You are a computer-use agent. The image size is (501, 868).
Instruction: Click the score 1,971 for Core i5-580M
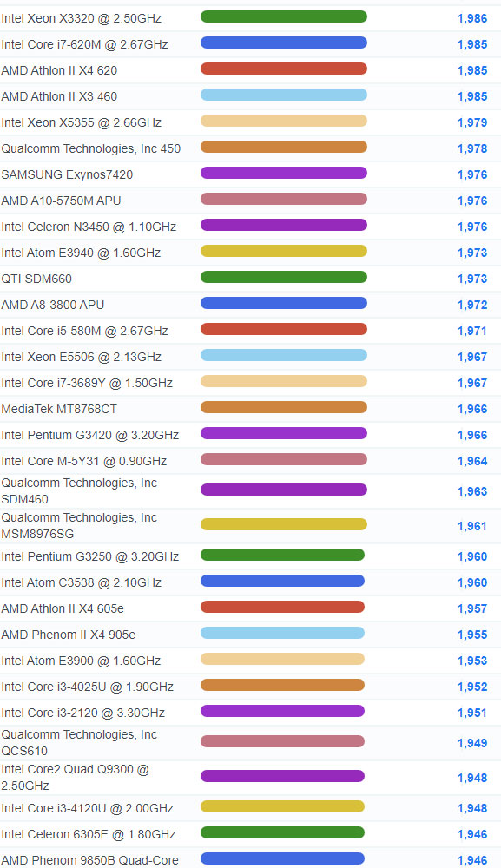click(x=472, y=331)
